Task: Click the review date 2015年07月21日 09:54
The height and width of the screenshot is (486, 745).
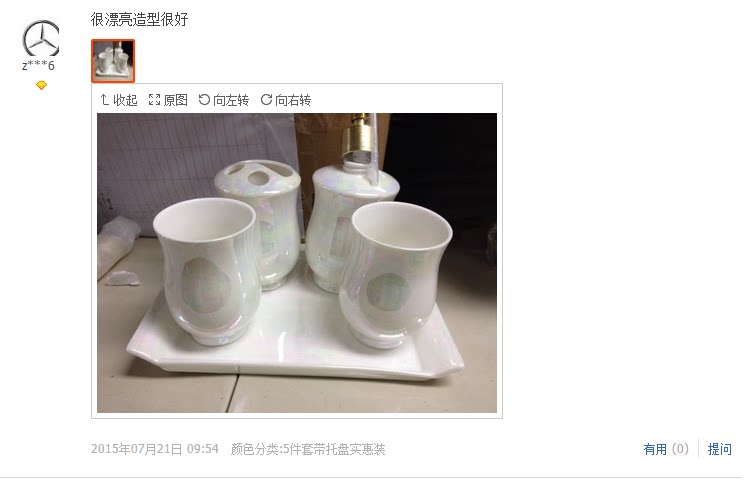Action: tap(155, 449)
